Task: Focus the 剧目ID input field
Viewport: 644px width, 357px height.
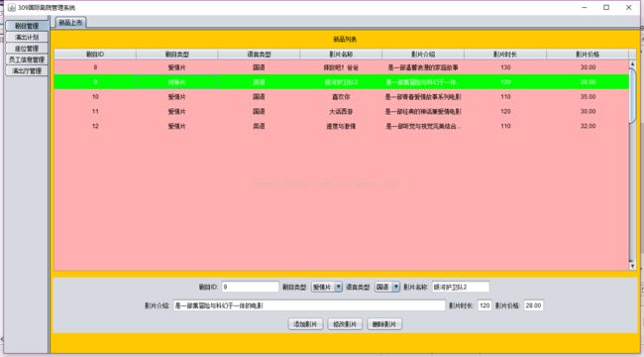Action: pyautogui.click(x=250, y=287)
